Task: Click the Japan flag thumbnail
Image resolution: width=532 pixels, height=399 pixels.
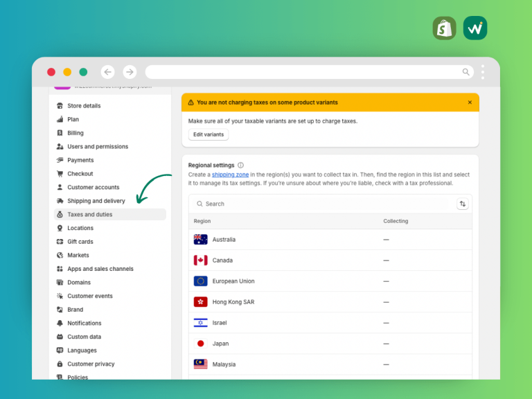Action: pos(200,344)
